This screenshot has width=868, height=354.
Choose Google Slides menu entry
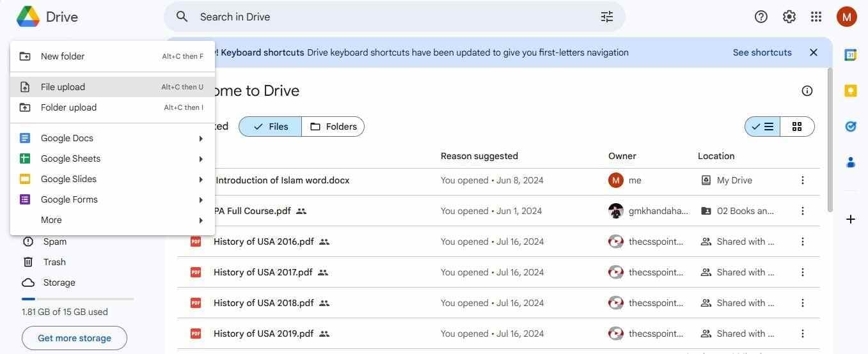[113, 179]
